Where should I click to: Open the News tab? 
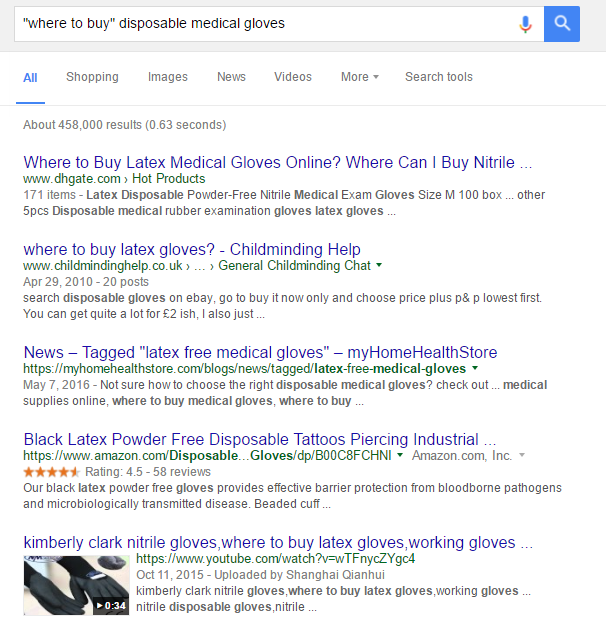coord(231,77)
